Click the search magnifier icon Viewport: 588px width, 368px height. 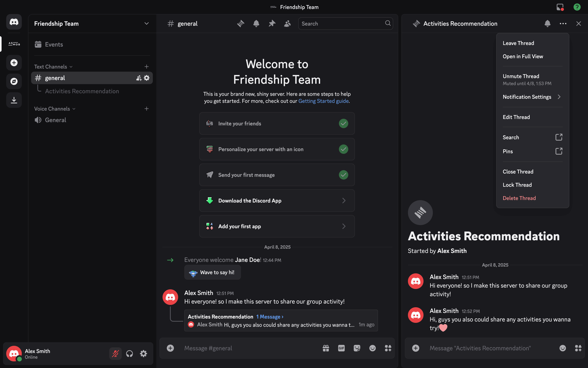click(388, 23)
